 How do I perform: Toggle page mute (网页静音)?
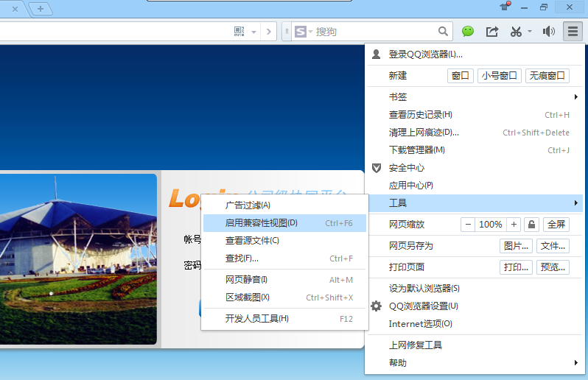coord(246,280)
